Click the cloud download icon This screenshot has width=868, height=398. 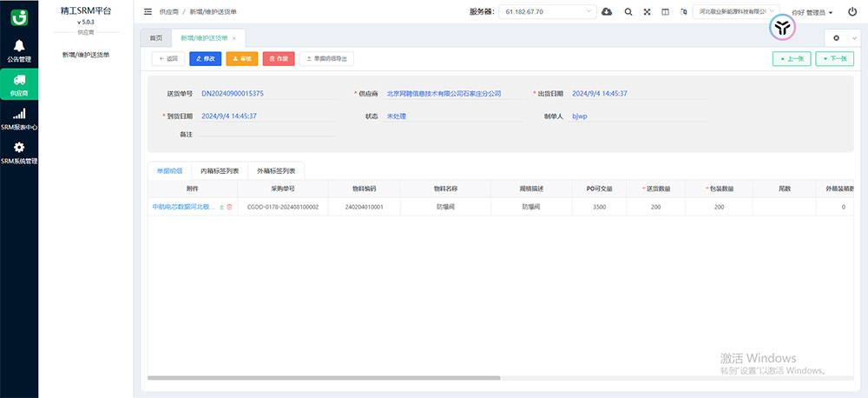coord(607,12)
